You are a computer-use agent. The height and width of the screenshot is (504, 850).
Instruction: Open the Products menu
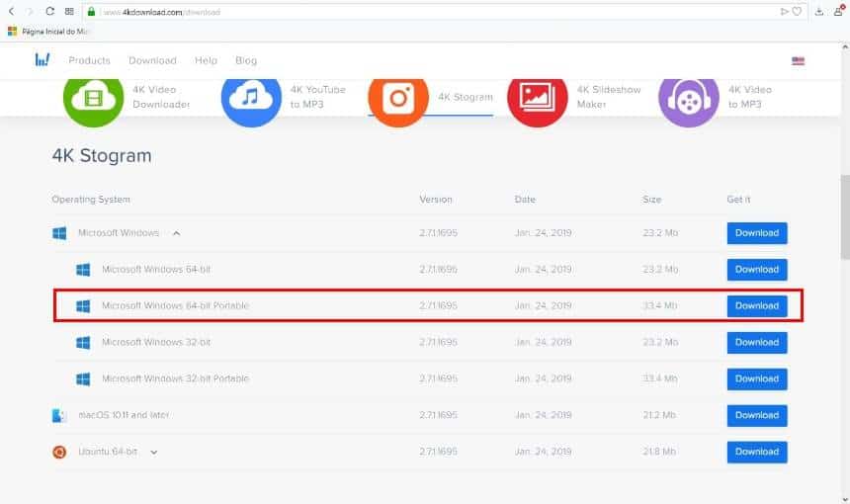(89, 60)
